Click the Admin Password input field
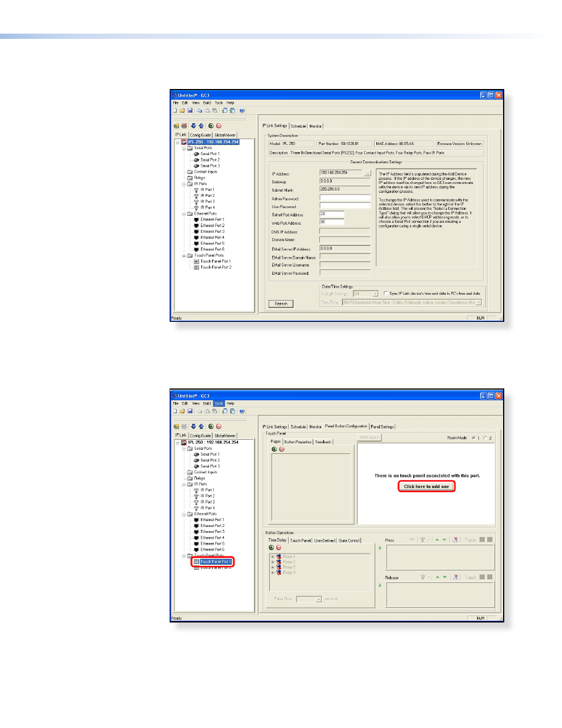The width and height of the screenshot is (562, 728). pyautogui.click(x=345, y=198)
